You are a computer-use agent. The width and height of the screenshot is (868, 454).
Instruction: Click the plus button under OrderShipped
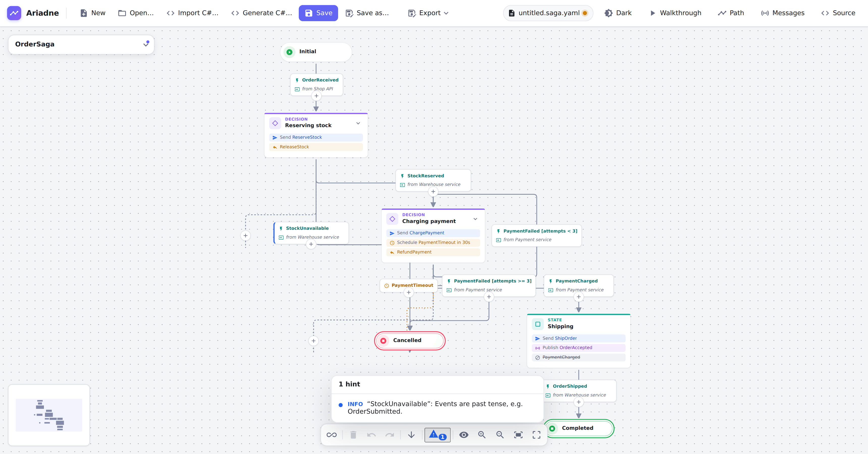[x=579, y=402]
